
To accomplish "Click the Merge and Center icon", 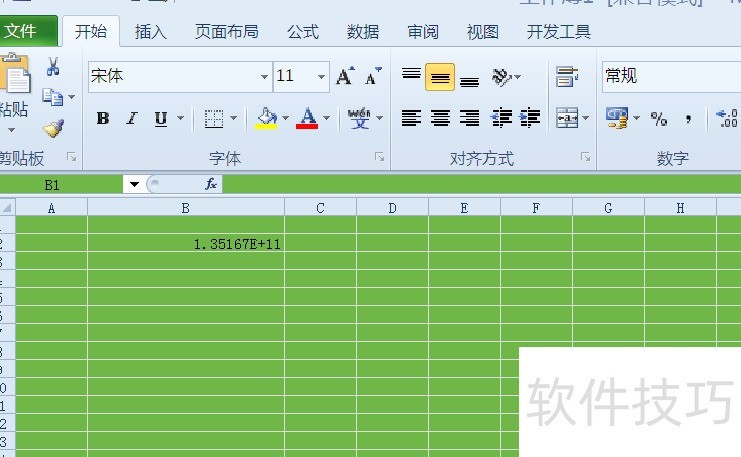I will (567, 118).
